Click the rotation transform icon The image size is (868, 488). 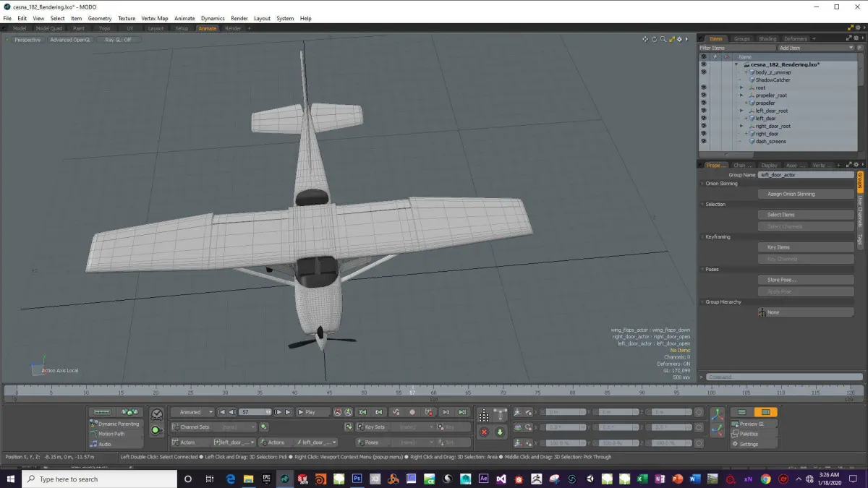[x=517, y=427]
